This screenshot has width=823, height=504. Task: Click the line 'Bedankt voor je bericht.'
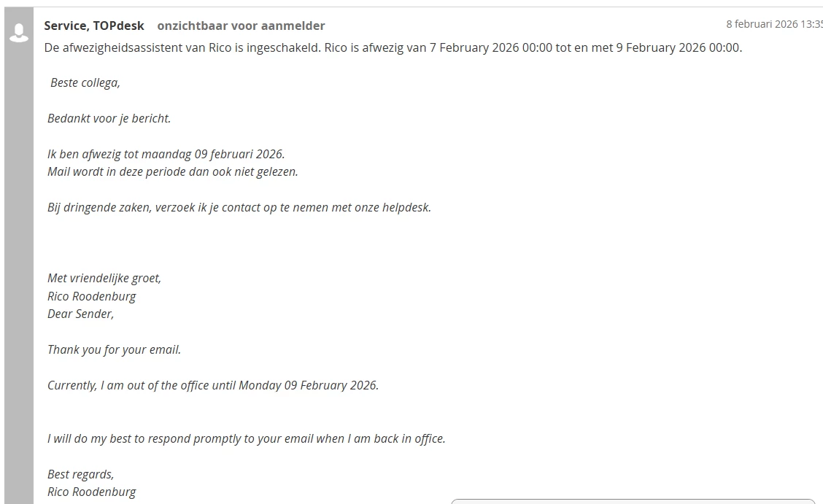[x=109, y=118]
